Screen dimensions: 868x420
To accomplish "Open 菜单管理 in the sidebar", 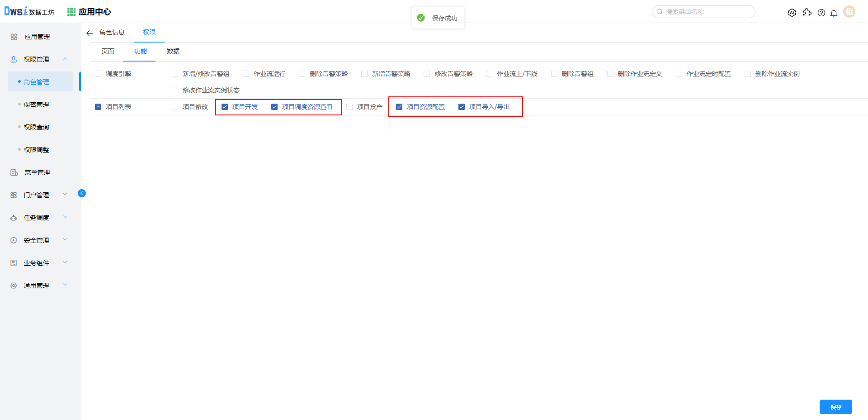I will click(x=37, y=172).
